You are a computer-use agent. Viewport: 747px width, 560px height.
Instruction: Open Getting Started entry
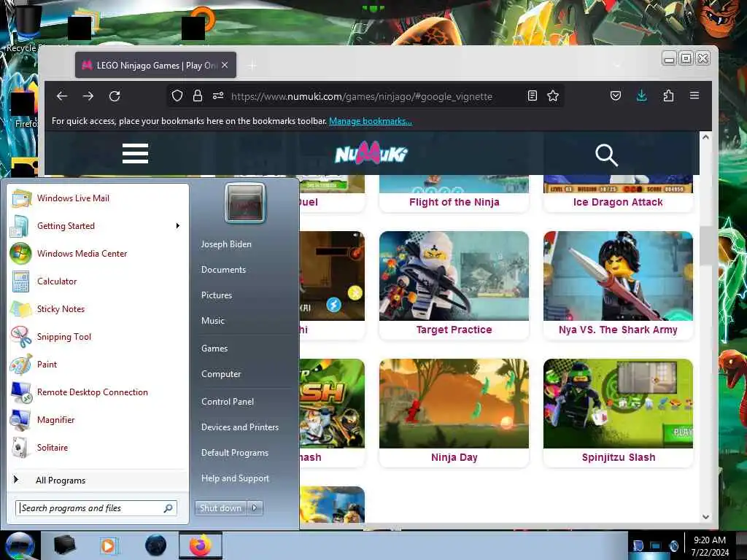(x=98, y=226)
